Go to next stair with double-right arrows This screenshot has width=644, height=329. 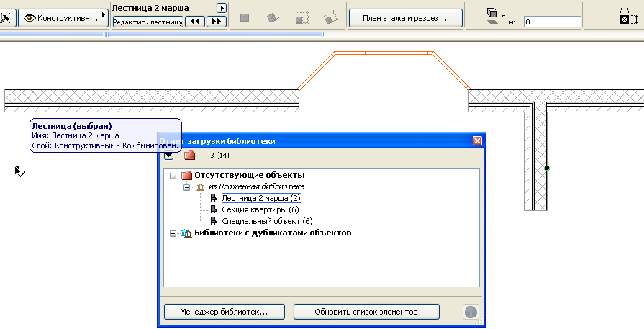click(217, 22)
